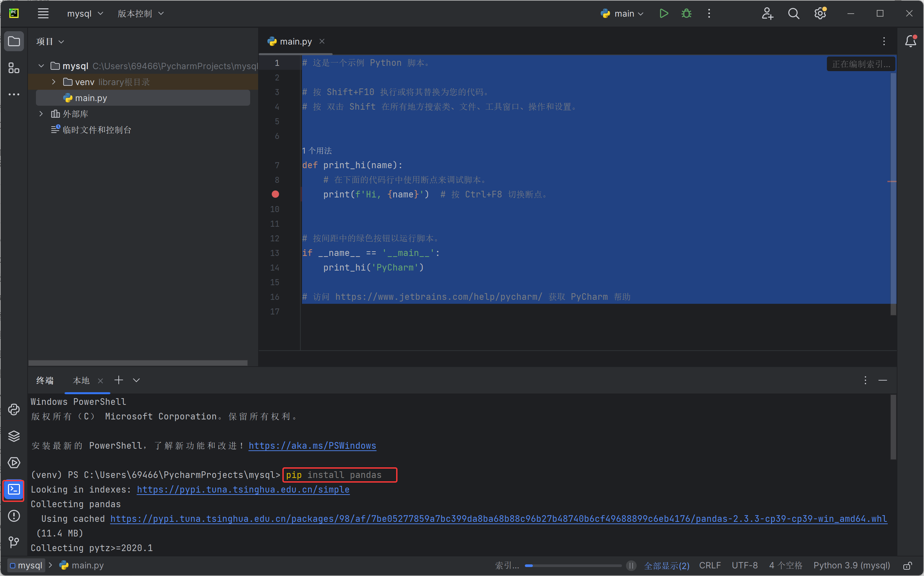This screenshot has width=924, height=576.
Task: Toggle breakpoint on the print line
Action: point(275,194)
